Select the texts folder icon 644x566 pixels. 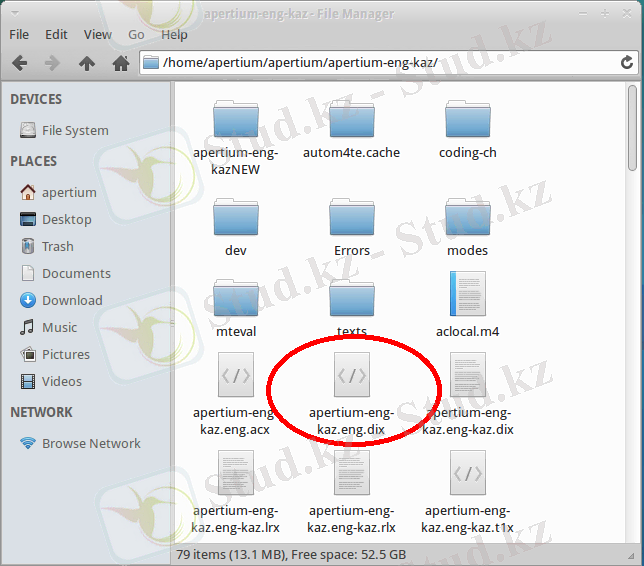pos(352,298)
